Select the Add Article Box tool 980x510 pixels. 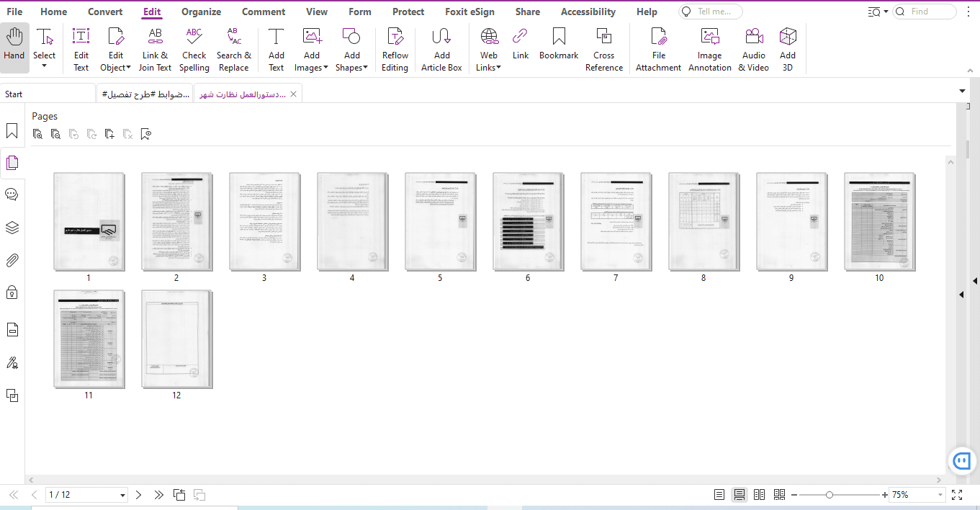(x=441, y=49)
